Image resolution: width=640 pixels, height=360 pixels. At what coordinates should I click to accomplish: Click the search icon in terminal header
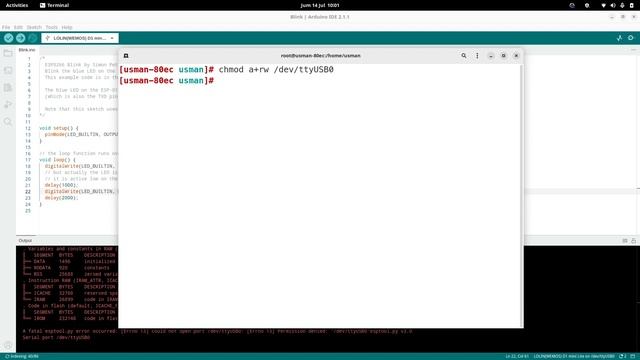[464, 56]
